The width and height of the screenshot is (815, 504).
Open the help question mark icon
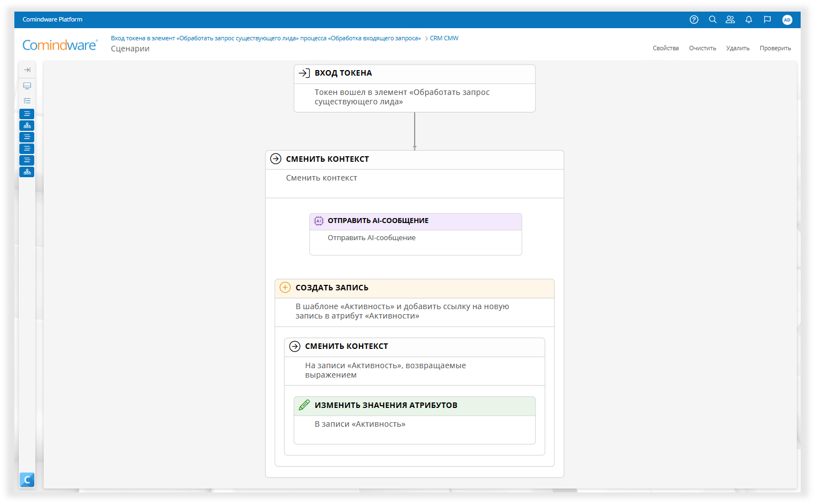(x=694, y=19)
